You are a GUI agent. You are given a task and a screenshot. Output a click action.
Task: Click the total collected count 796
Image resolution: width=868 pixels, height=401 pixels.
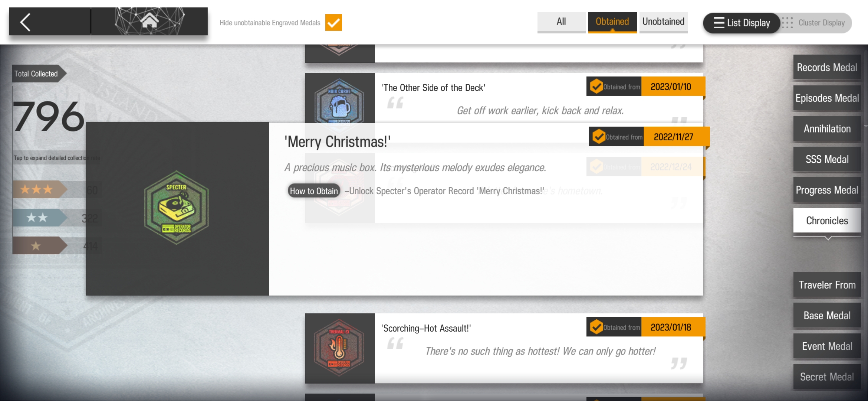coord(49,116)
